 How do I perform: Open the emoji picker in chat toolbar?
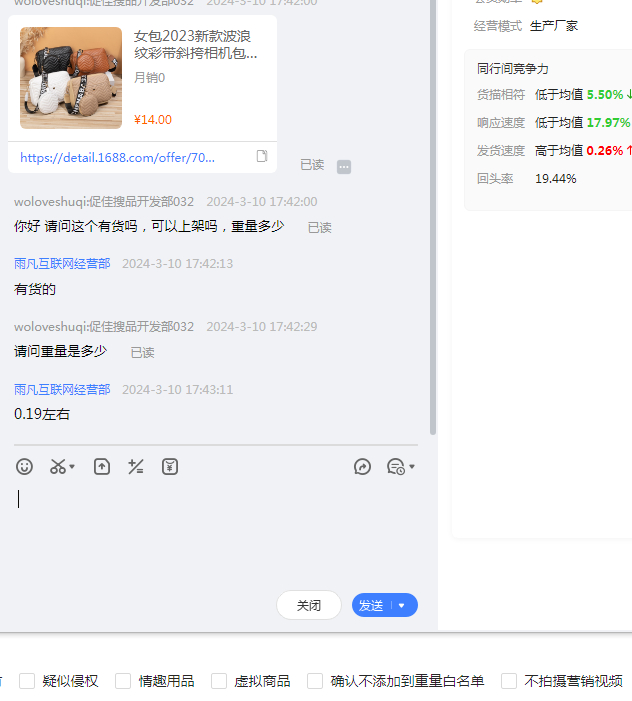25,466
